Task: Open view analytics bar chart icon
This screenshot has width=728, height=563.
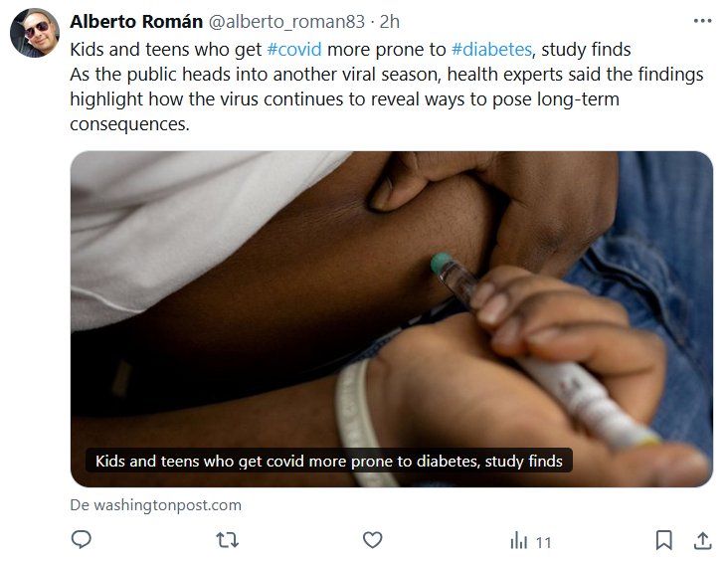Action: (519, 541)
